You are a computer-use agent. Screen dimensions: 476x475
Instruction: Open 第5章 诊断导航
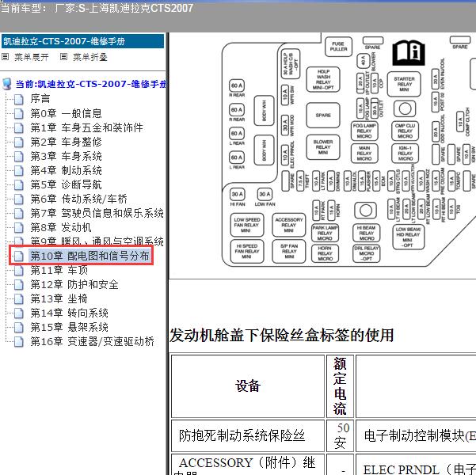point(66,184)
